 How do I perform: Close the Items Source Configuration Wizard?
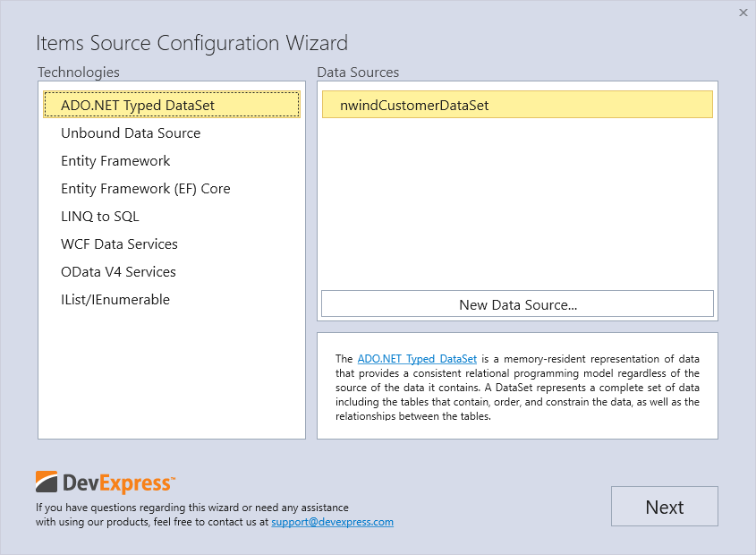[x=743, y=13]
